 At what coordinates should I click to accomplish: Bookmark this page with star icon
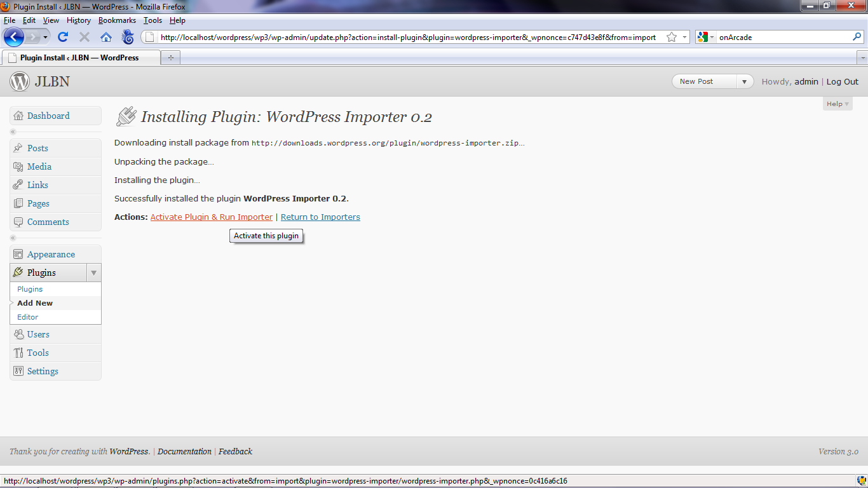(x=672, y=37)
